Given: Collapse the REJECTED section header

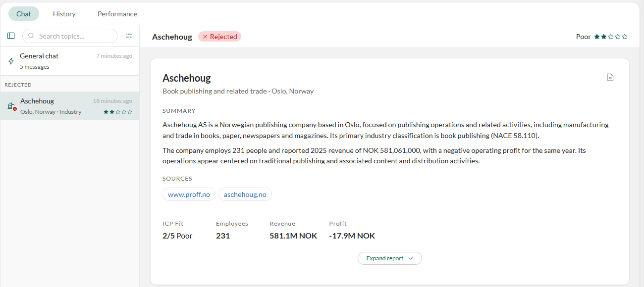Looking at the screenshot, I should pos(18,85).
